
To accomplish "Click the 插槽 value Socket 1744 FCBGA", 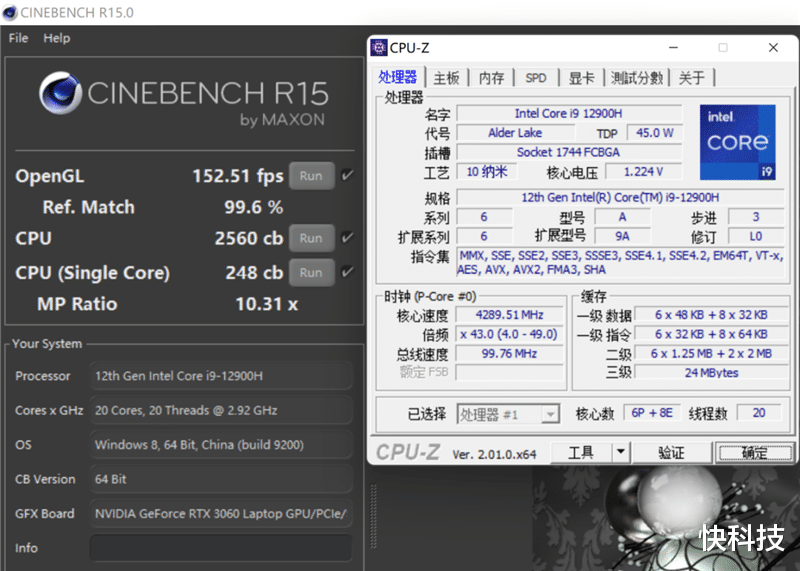I will tap(569, 152).
